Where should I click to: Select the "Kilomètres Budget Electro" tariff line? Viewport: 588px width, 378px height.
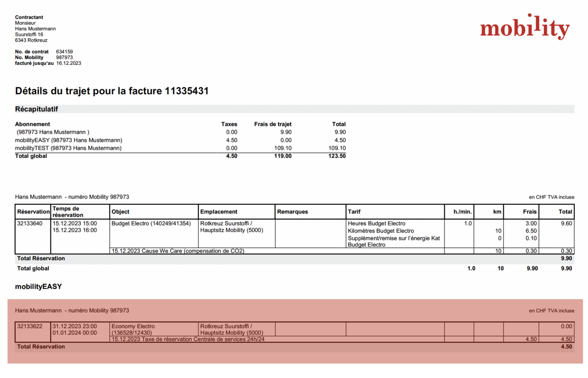381,230
